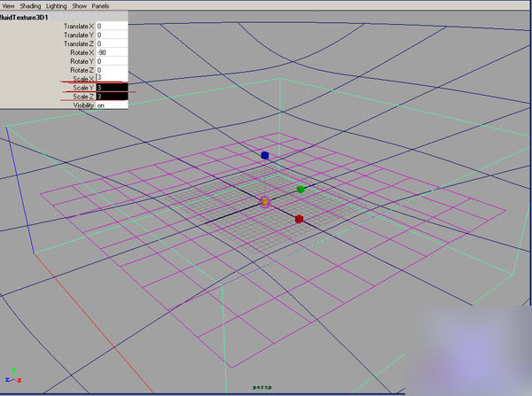Click the XYZ axis orientation indicator
This screenshot has height=396, width=532.
pyautogui.click(x=13, y=376)
